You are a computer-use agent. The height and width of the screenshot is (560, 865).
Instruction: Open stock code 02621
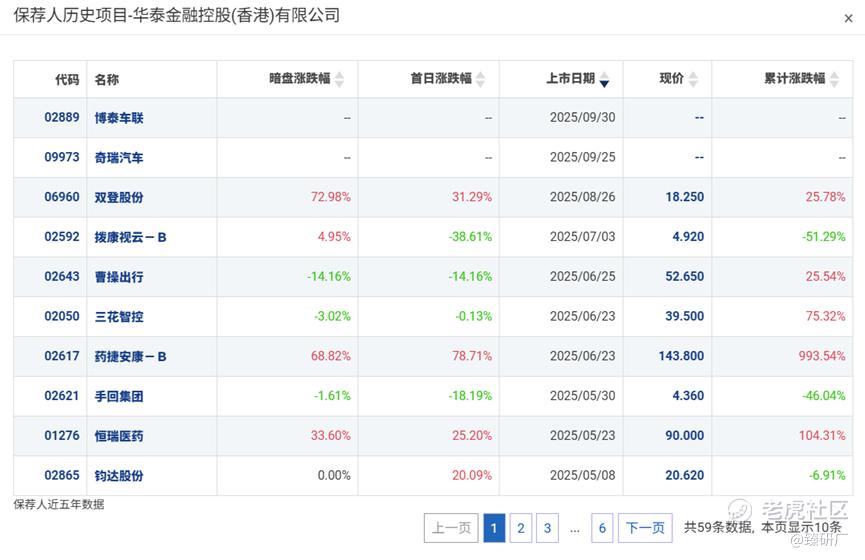pos(62,396)
